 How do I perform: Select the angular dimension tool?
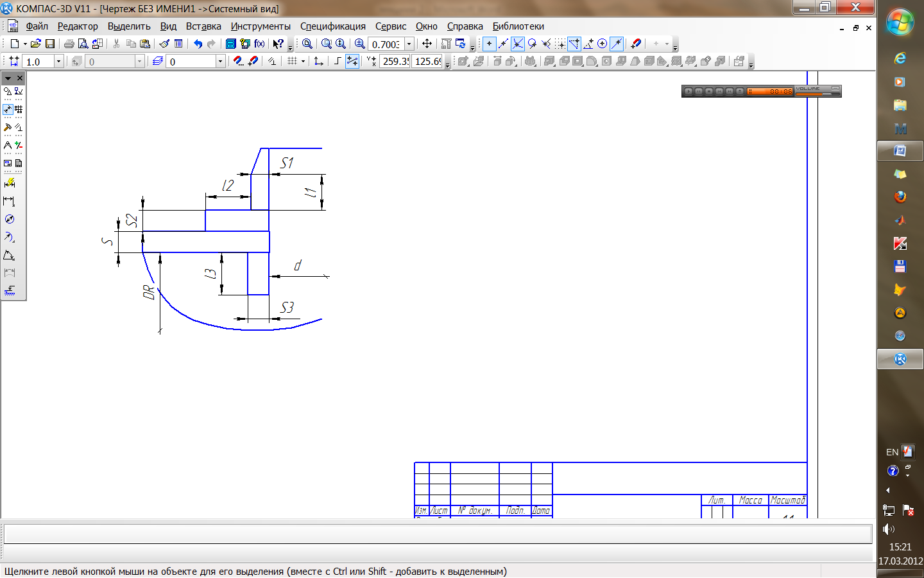[9, 255]
